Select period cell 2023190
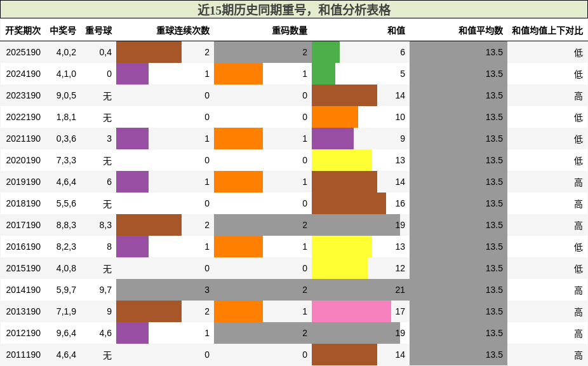 (23, 95)
